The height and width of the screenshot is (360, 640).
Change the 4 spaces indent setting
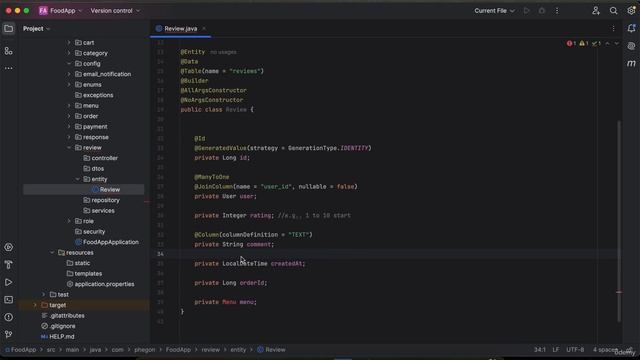pyautogui.click(x=605, y=350)
